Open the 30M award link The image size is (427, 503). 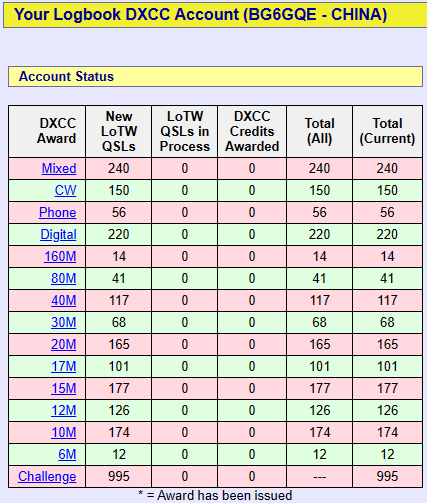(x=64, y=322)
